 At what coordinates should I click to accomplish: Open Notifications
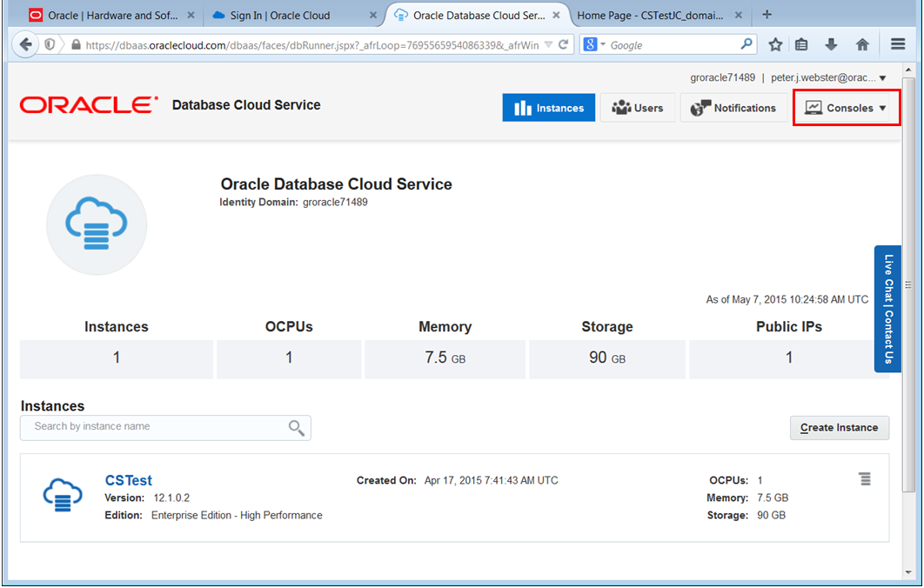[x=733, y=107]
